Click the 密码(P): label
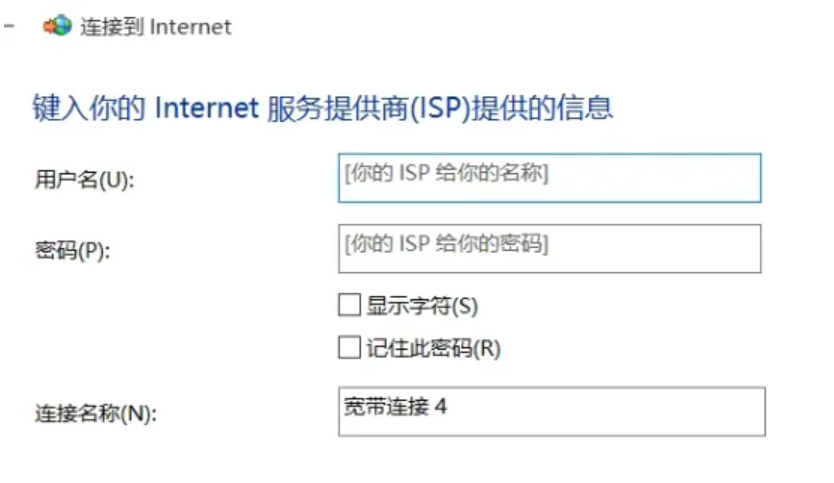The width and height of the screenshot is (834, 483). click(72, 250)
